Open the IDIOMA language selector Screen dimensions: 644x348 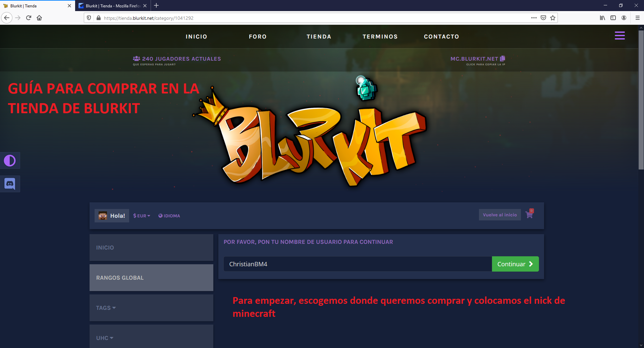169,216
